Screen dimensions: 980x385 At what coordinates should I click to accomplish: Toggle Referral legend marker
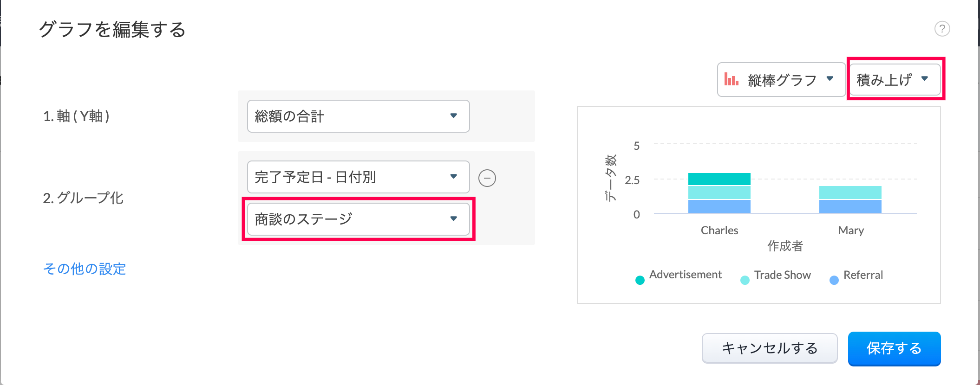pyautogui.click(x=834, y=280)
